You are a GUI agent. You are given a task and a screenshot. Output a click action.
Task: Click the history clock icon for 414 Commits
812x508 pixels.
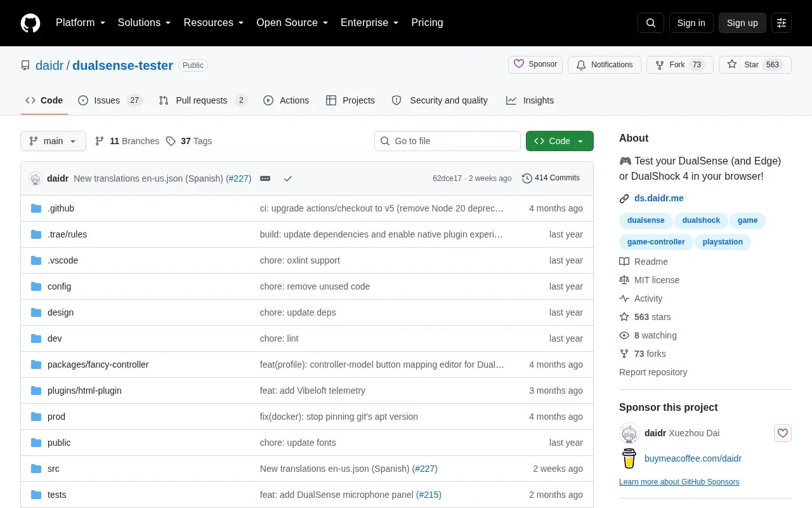[527, 178]
